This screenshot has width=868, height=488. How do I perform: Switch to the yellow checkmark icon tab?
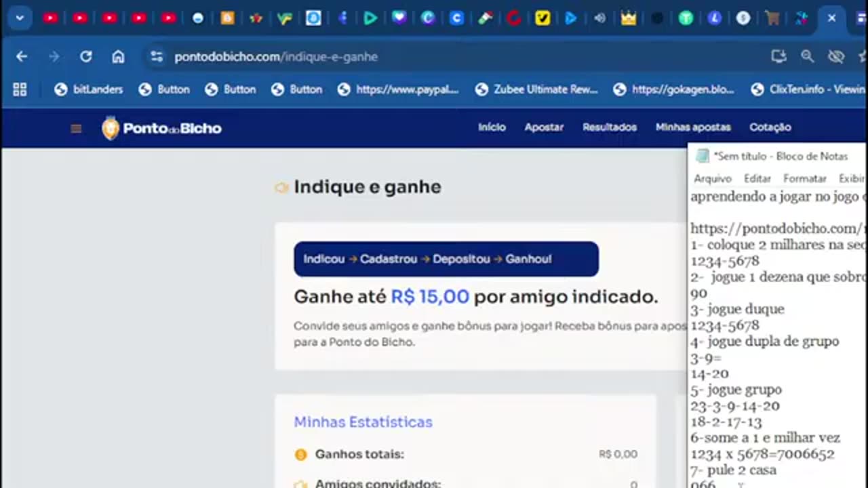542,18
